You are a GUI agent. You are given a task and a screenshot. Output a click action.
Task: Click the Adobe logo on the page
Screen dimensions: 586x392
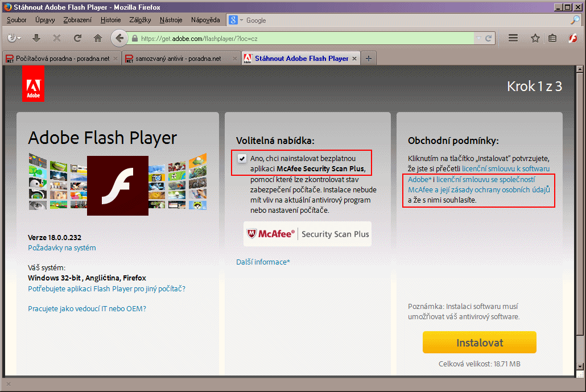[33, 84]
